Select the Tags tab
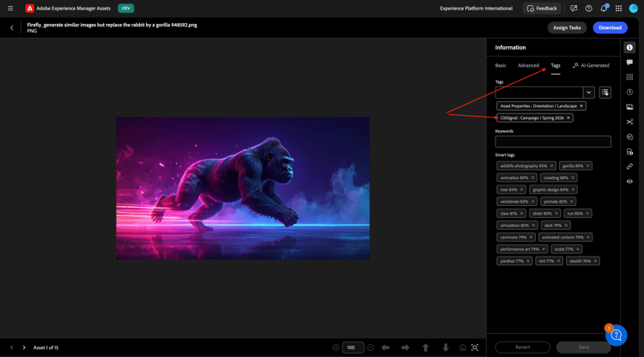This screenshot has width=644, height=357. click(556, 66)
